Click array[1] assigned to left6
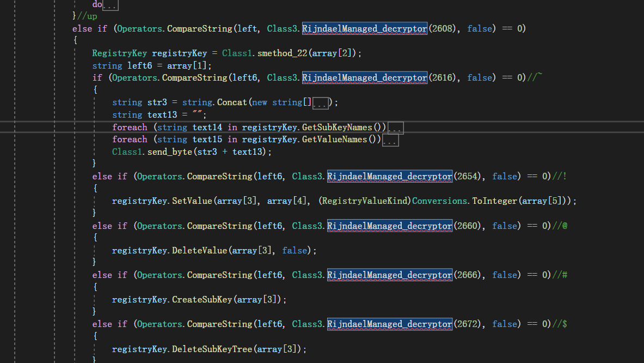644x363 pixels. pos(187,66)
